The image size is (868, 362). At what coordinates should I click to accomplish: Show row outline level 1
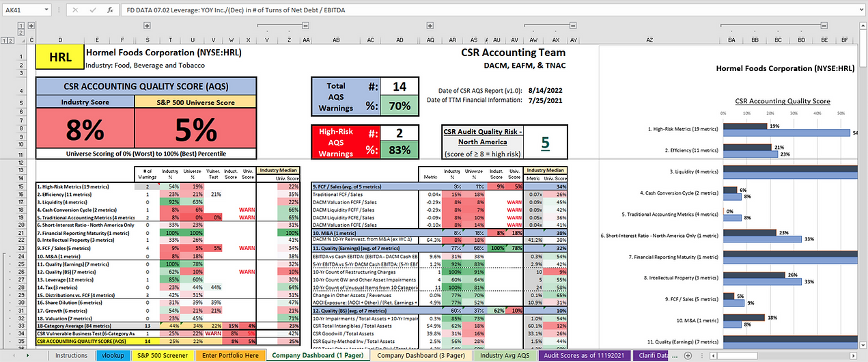coord(4,42)
